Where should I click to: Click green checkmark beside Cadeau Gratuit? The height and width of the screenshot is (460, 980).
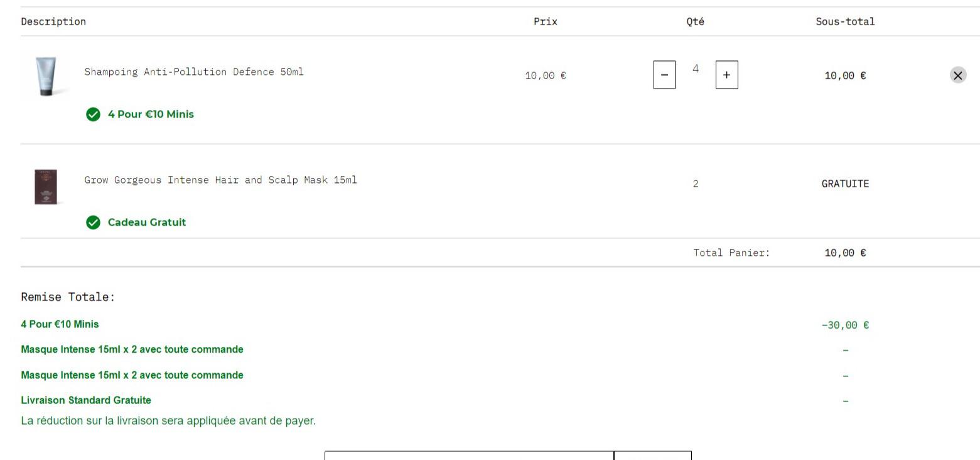(93, 222)
